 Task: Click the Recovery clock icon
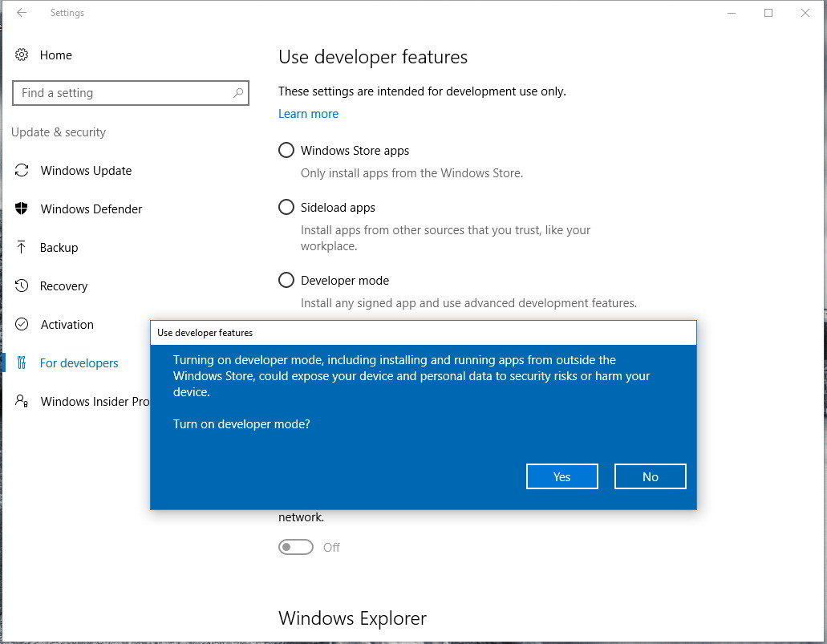click(x=21, y=286)
